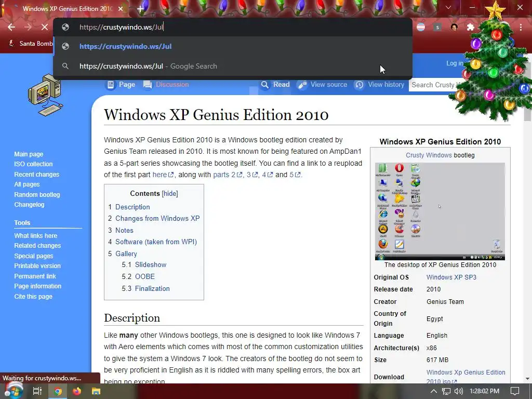Hide the Contents table via [hide]
The width and height of the screenshot is (532, 399).
pos(170,193)
